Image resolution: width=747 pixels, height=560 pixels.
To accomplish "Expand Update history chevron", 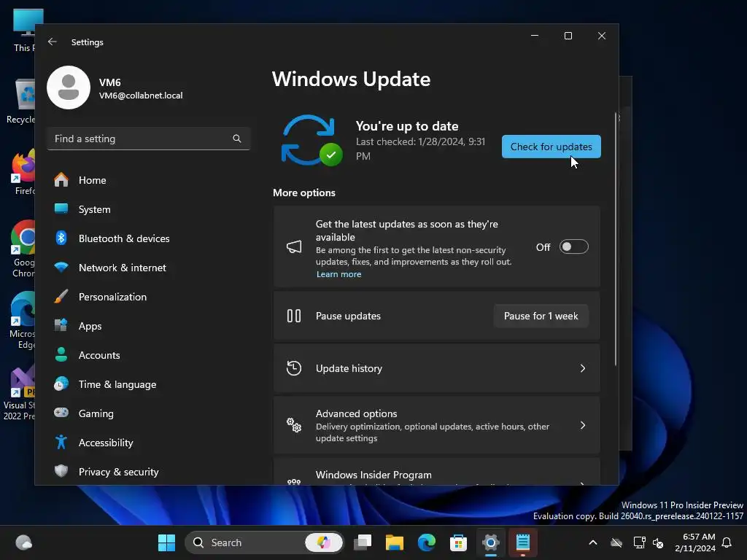I will (583, 368).
